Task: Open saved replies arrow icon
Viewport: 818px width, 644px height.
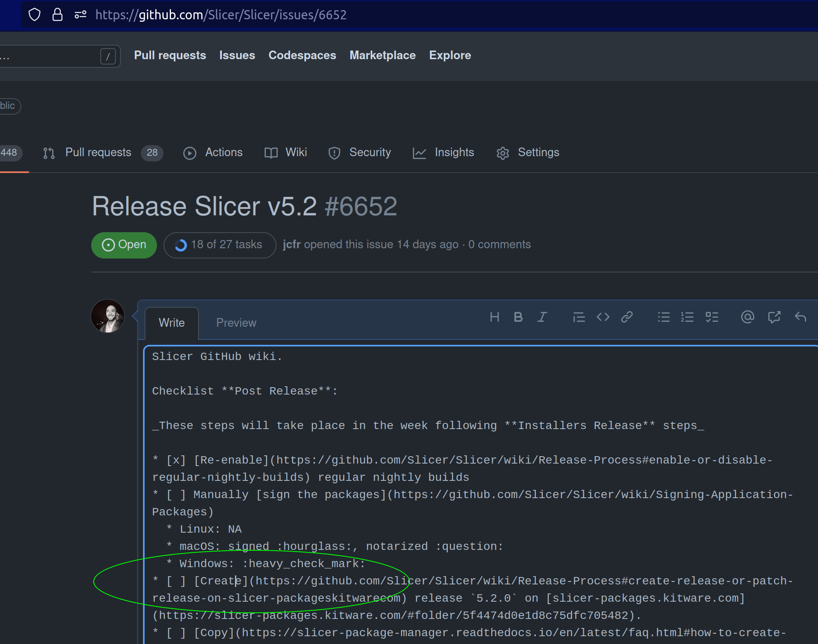Action: [x=800, y=317]
